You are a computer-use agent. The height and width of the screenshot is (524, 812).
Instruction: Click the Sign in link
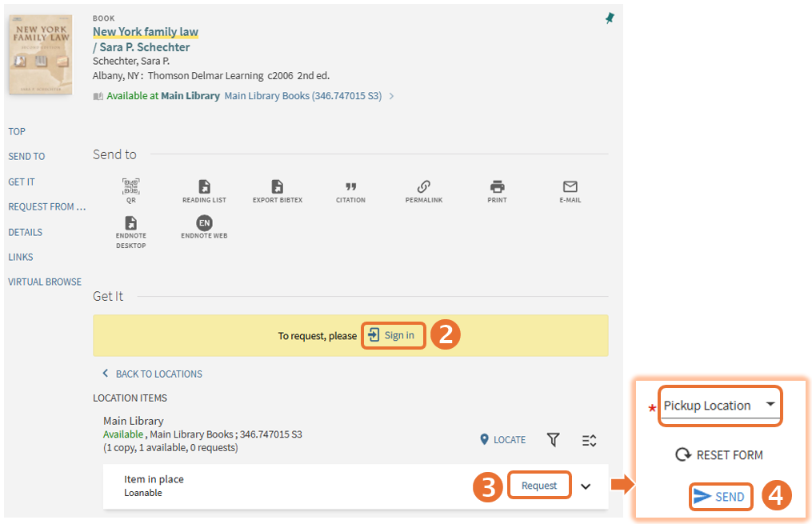click(392, 335)
